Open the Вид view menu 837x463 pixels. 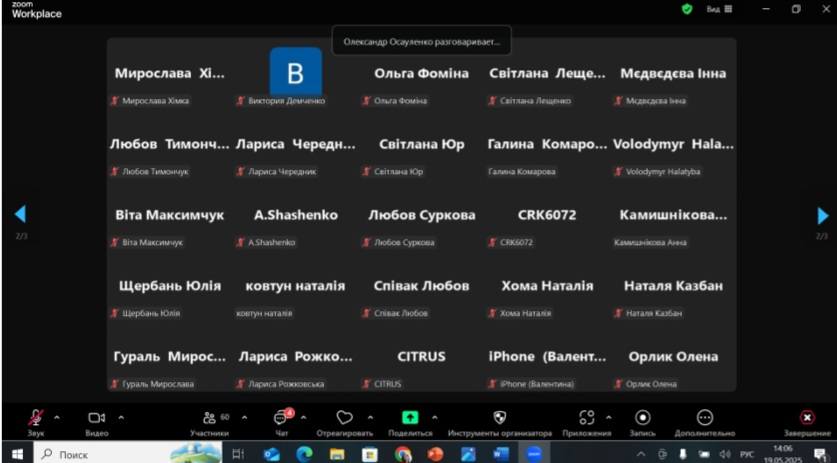719,9
